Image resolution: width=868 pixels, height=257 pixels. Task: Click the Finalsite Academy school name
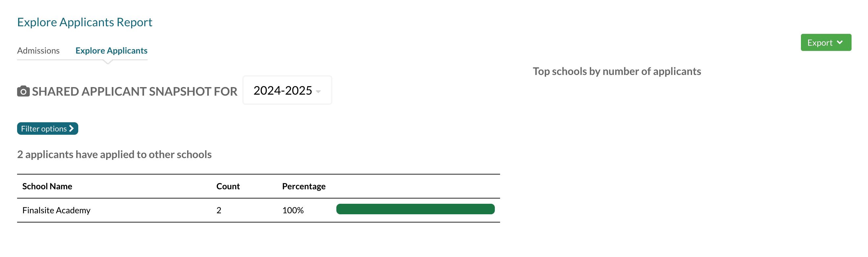[56, 210]
